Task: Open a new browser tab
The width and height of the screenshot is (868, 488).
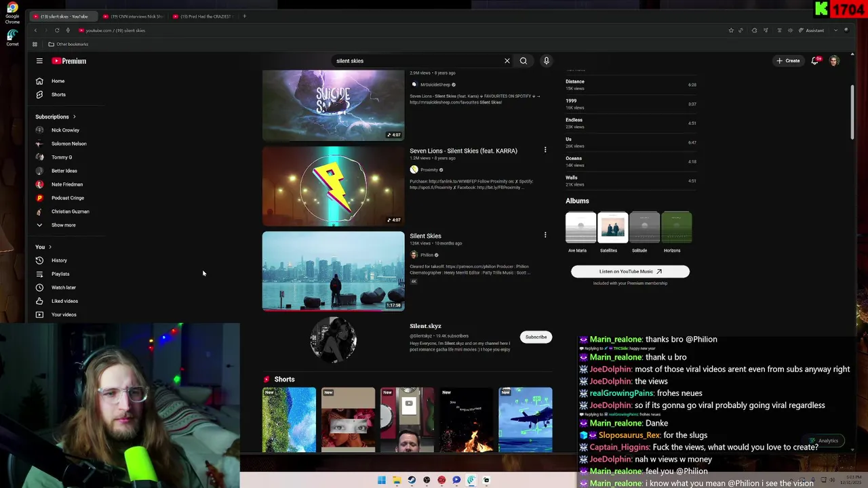Action: (x=244, y=16)
